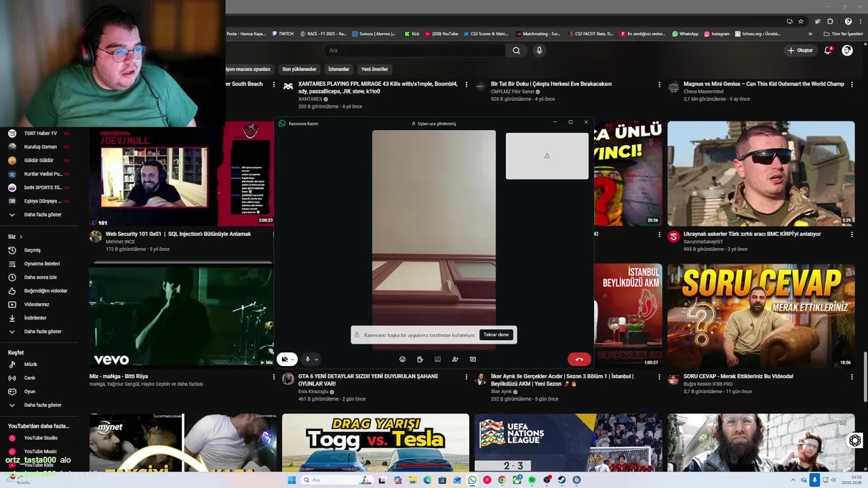Open WhatsApp from the Windows taskbar
Screen dimensions: 868x488
[472, 480]
